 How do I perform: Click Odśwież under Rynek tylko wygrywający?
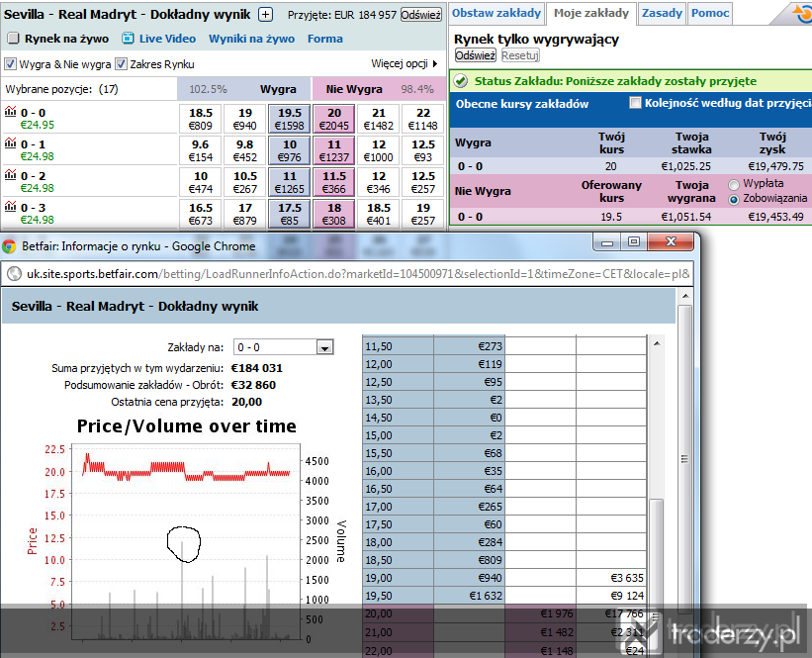click(476, 55)
